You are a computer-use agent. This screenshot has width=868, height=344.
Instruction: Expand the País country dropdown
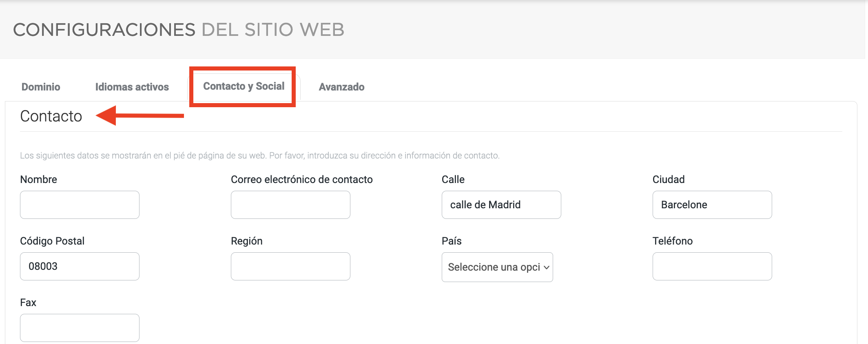click(x=497, y=267)
